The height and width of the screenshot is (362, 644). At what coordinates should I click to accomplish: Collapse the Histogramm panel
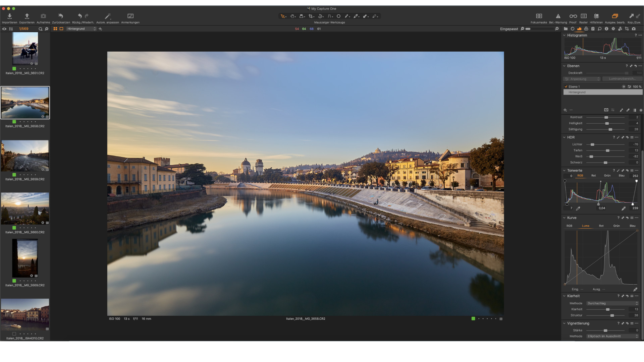pos(564,35)
